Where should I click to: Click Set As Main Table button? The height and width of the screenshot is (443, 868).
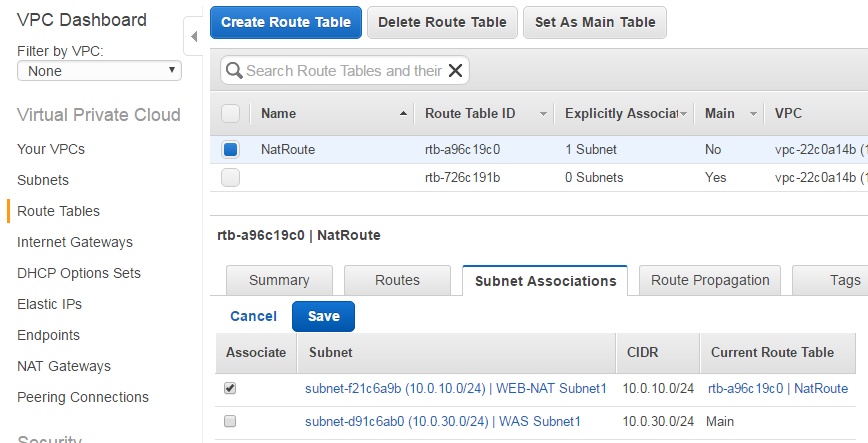coord(595,22)
